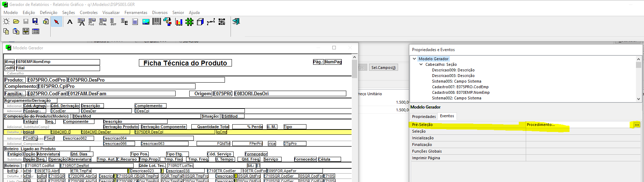Viewport: 644px width, 182px height.
Task: Open the Controles menu
Action: point(89,13)
